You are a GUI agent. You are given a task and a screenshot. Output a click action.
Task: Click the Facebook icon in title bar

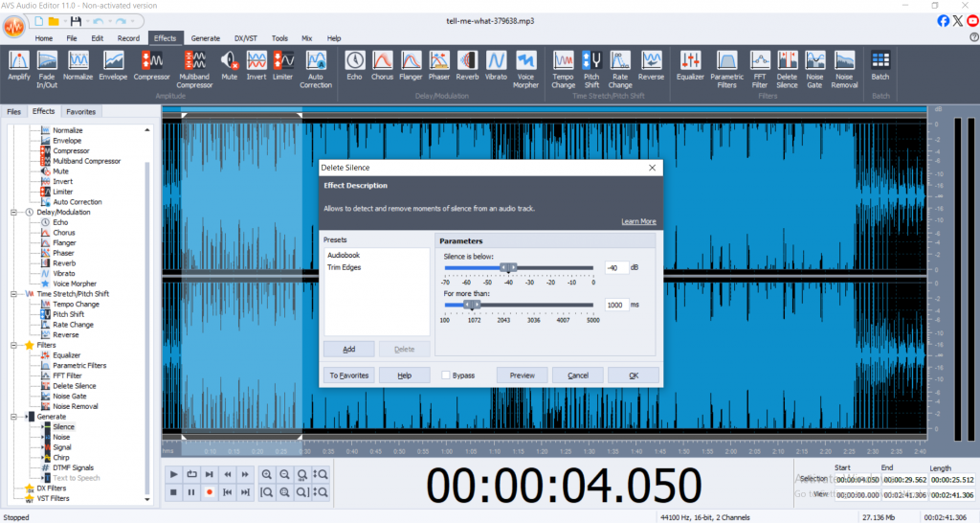tap(944, 20)
